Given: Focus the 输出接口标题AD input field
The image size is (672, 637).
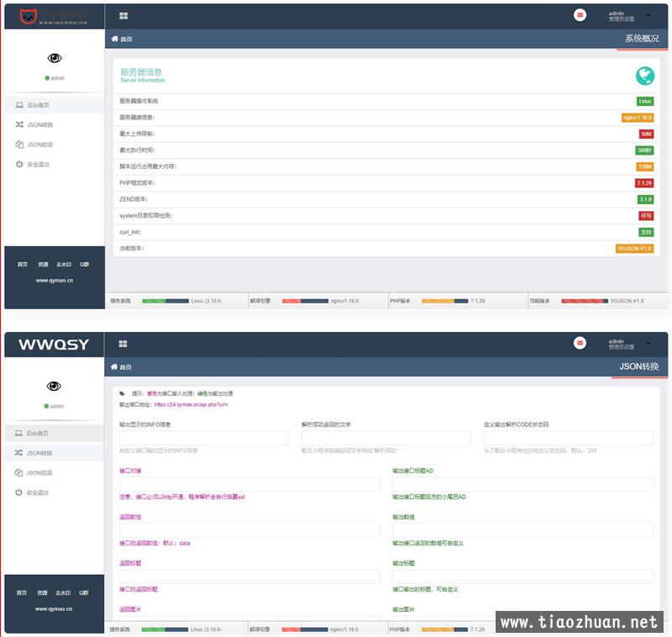Looking at the screenshot, I should click(522, 484).
